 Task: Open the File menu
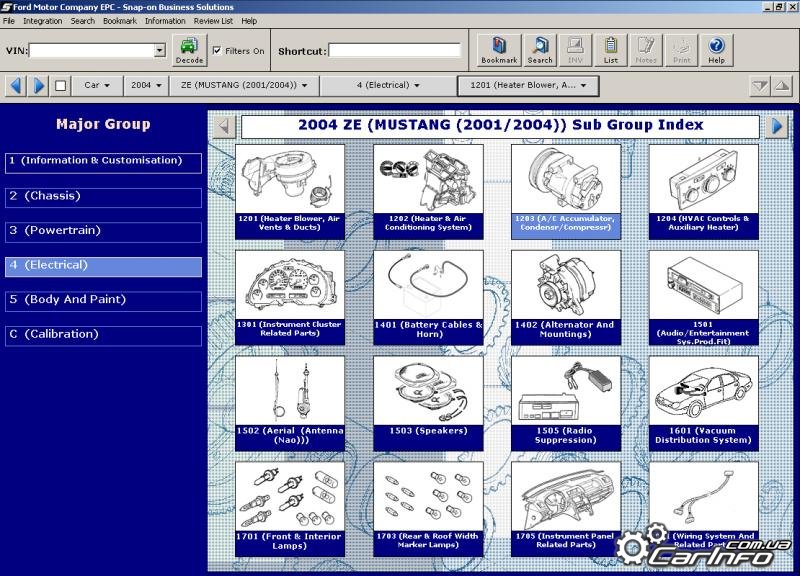(x=9, y=21)
